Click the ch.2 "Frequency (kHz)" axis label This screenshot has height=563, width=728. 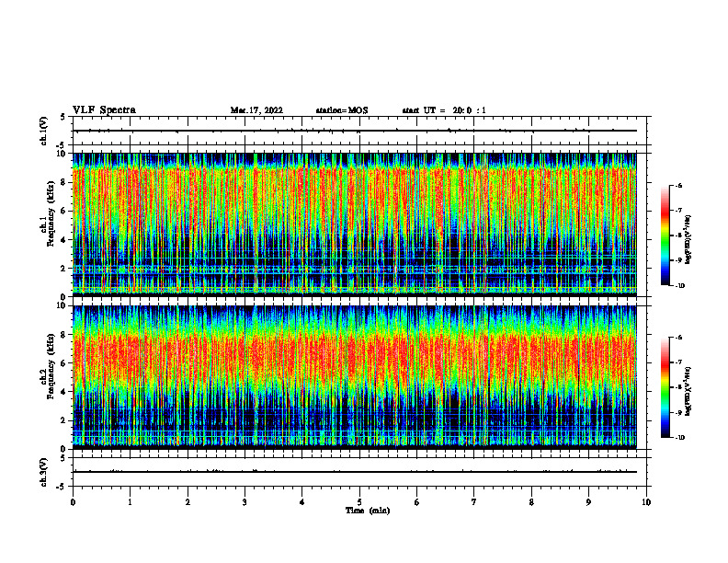pos(51,365)
